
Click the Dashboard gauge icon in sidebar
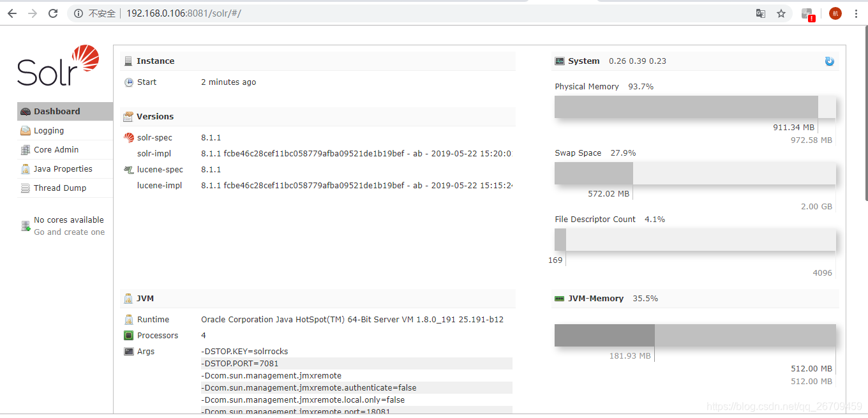(26, 112)
